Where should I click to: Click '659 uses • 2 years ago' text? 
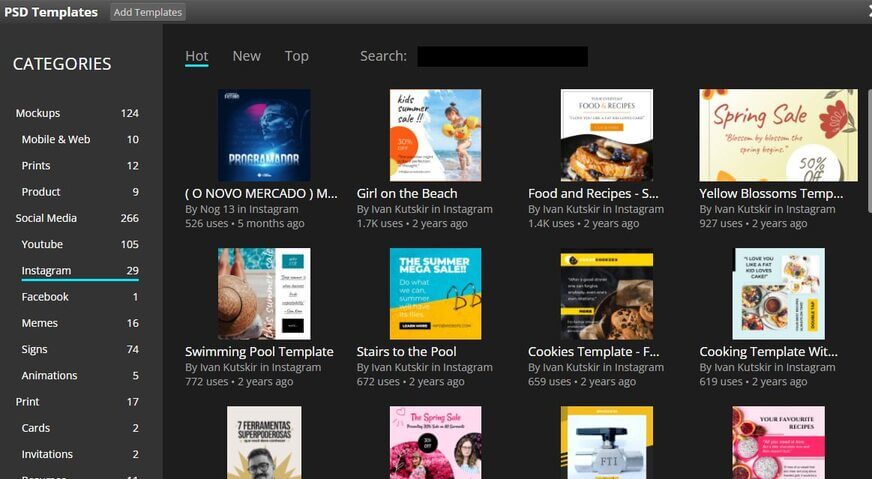point(582,382)
